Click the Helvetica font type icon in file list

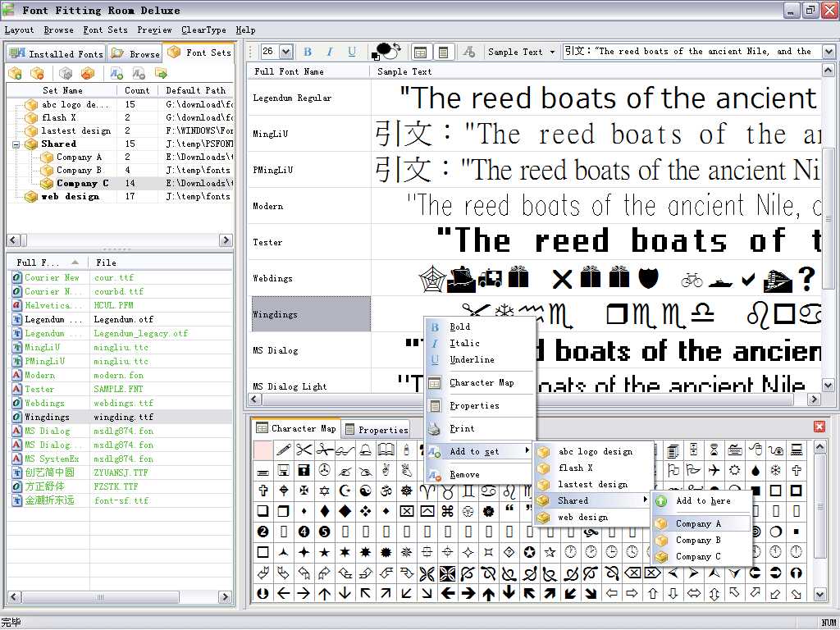(x=16, y=305)
